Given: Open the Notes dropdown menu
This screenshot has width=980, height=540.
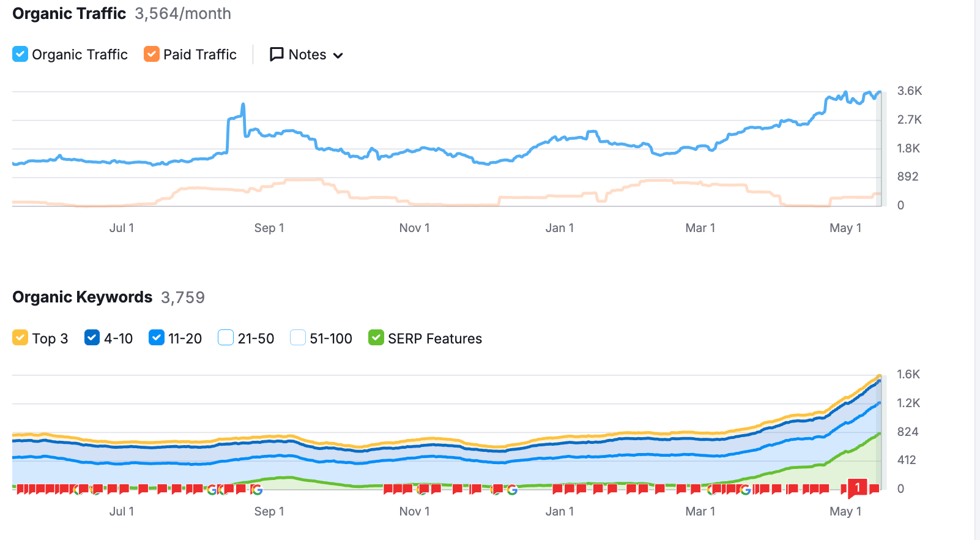Looking at the screenshot, I should coord(306,54).
